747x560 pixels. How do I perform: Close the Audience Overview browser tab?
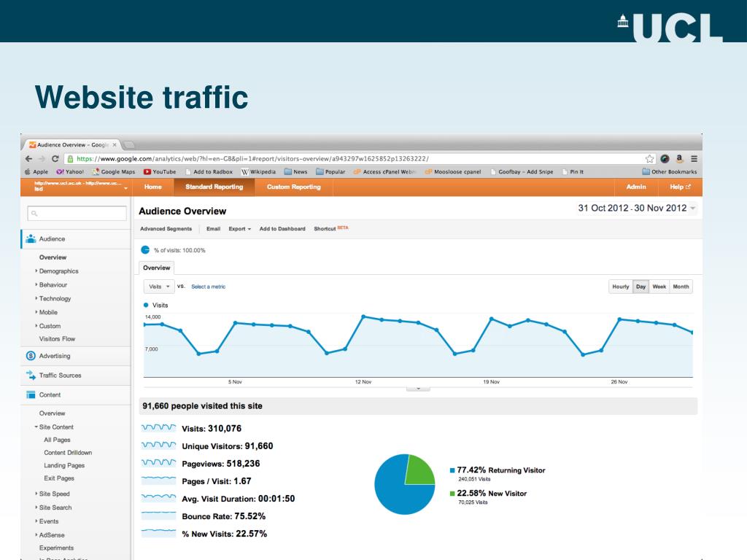(x=115, y=145)
